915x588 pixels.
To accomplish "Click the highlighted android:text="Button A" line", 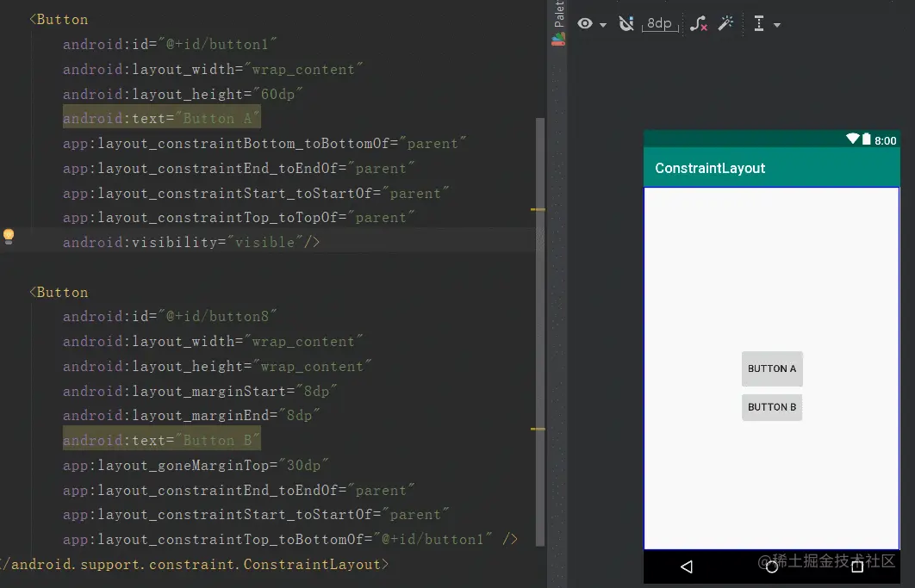I will (x=162, y=119).
